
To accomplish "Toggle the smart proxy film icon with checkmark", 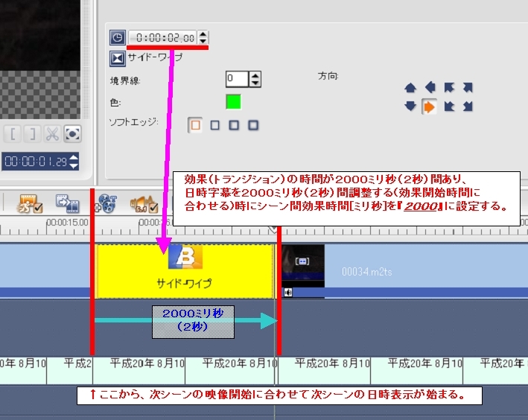I will [x=31, y=203].
